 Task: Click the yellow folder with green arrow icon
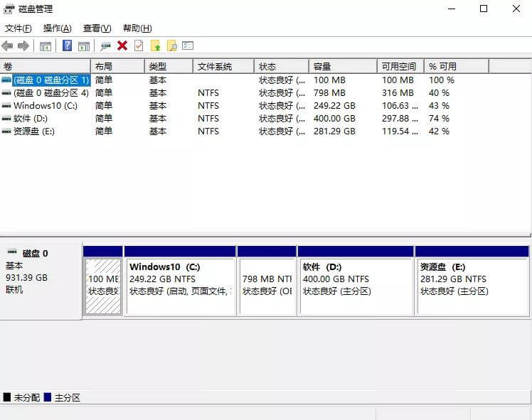[155, 45]
